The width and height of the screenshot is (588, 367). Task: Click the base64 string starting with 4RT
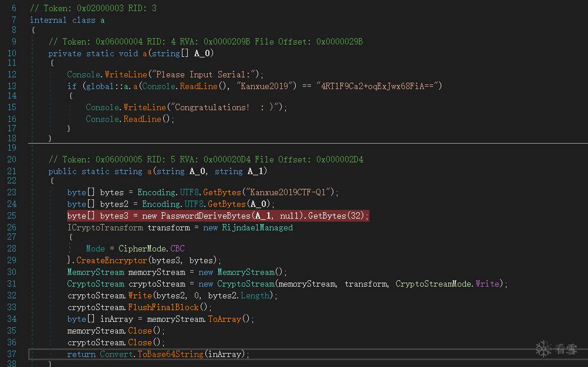coord(378,86)
